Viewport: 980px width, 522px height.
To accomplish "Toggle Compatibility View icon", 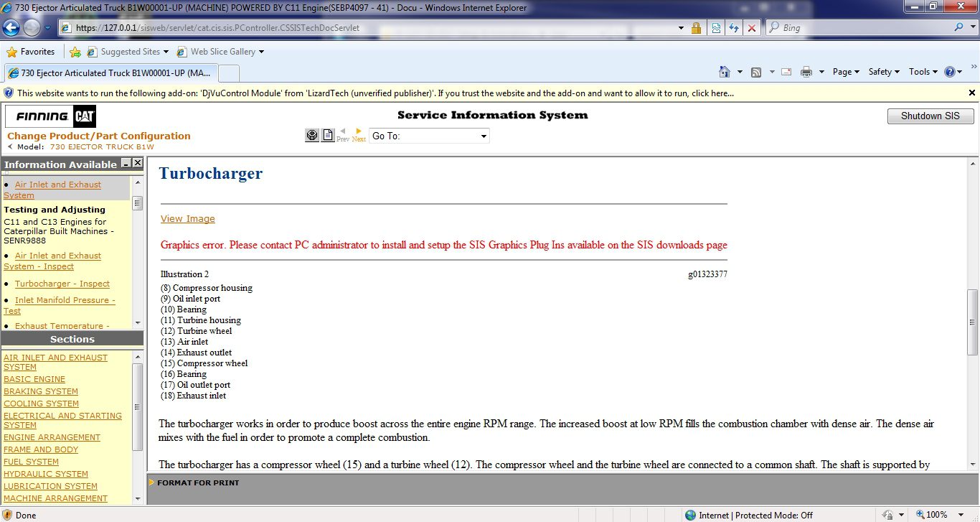I will pyautogui.click(x=715, y=28).
